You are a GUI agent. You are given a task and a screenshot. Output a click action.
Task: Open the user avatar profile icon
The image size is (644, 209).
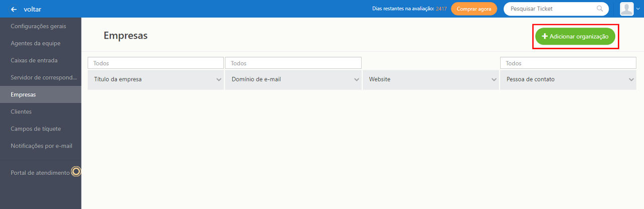point(626,9)
